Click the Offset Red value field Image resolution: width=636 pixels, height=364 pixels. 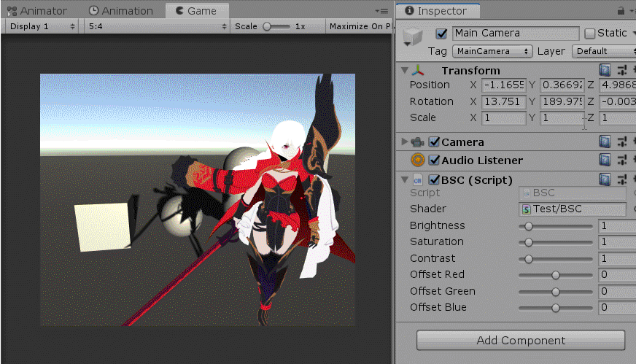coord(617,275)
